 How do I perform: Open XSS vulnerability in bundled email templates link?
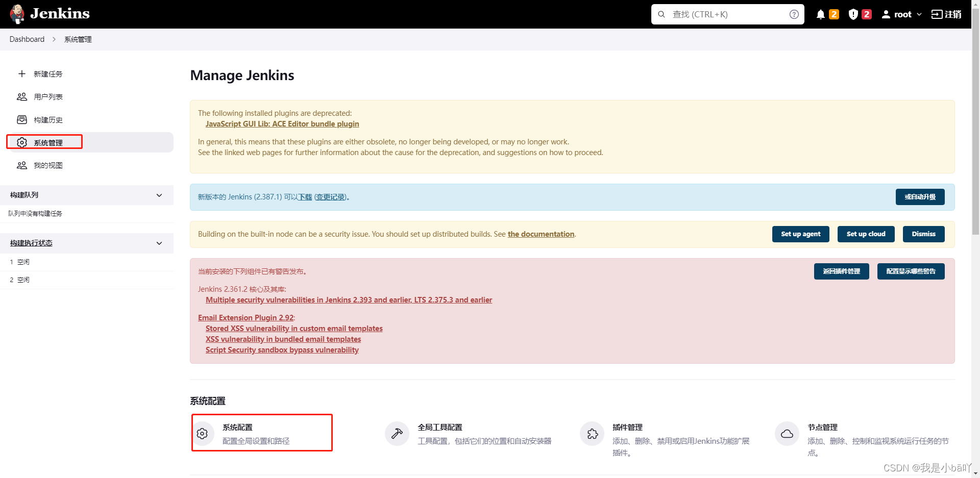click(x=283, y=339)
